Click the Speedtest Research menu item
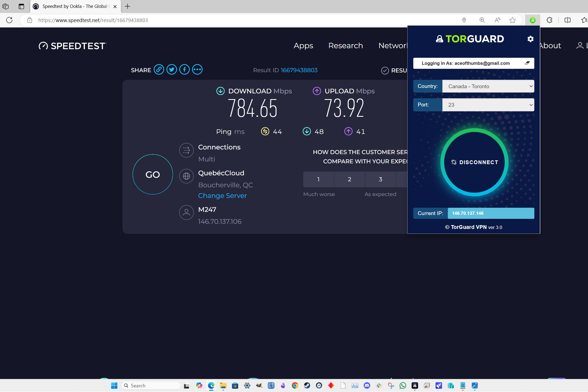Screen dimensions: 588x392 346,45
